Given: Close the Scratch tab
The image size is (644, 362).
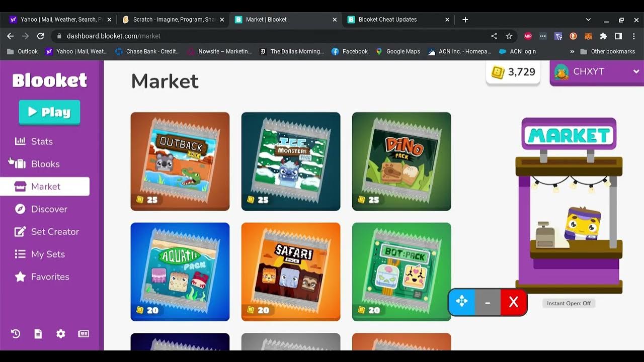Looking at the screenshot, I should 222,20.
